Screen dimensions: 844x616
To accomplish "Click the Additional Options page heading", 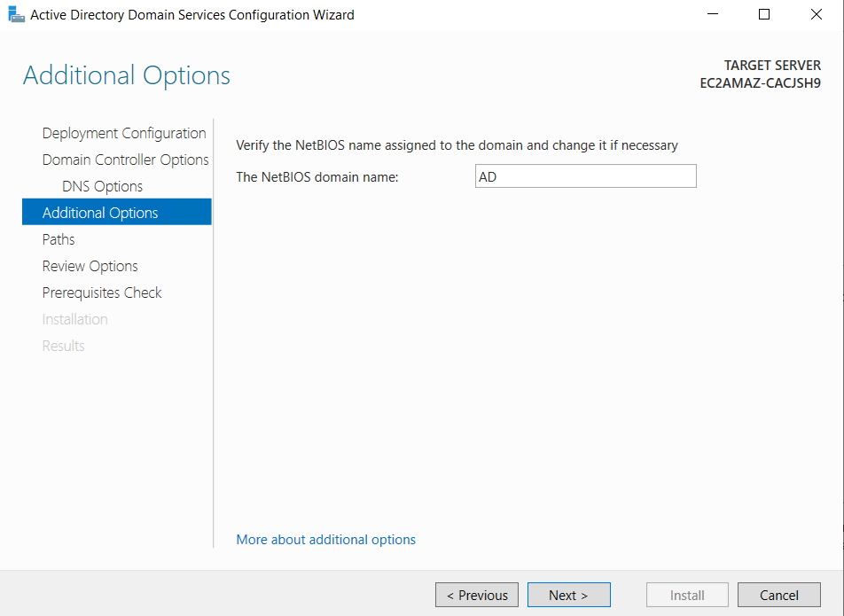I will coord(127,75).
